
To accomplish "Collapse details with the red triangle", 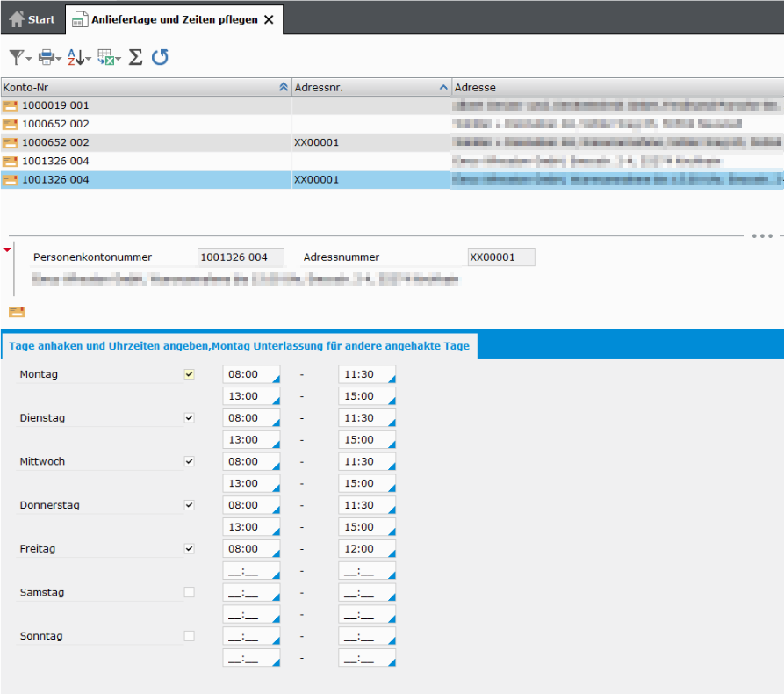I will coord(8,250).
